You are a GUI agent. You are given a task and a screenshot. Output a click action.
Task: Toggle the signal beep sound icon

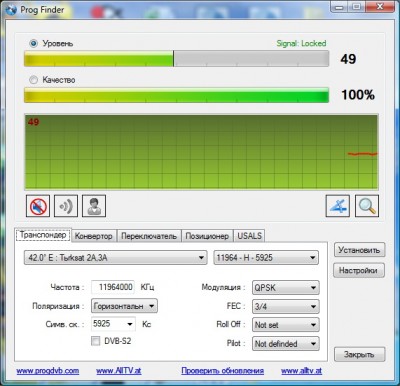(66, 206)
